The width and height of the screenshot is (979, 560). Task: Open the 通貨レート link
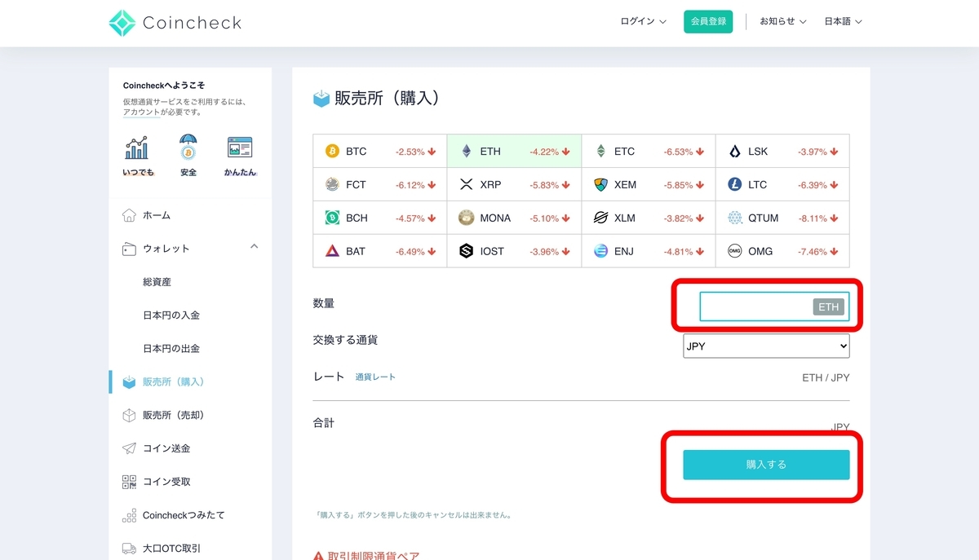(375, 377)
